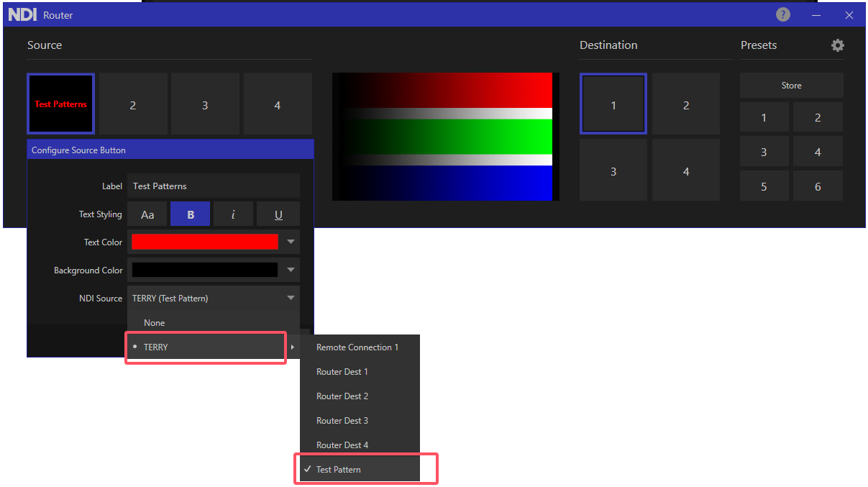This screenshot has width=868, height=487.
Task: Select preset button 5
Action: pyautogui.click(x=764, y=186)
